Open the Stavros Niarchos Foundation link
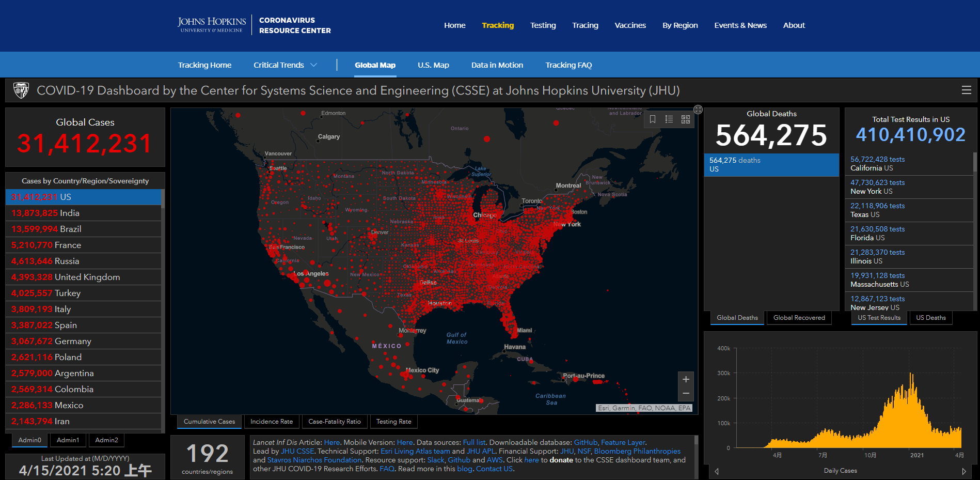980x480 pixels. pos(314,460)
